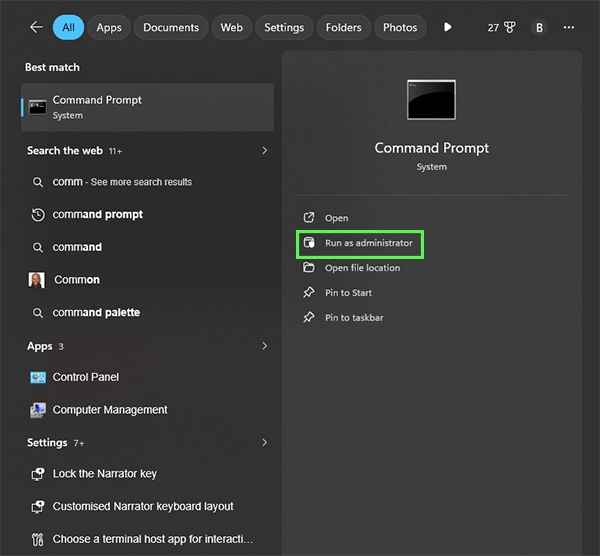Click the Open action's arrow icon
The image size is (600, 556).
309,218
